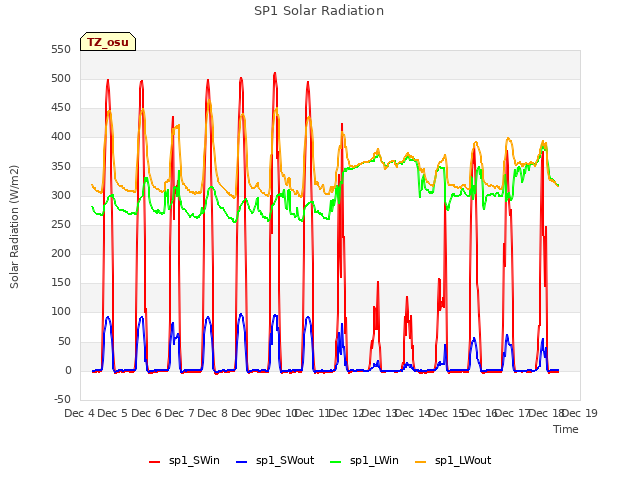This screenshot has height=480, width=640.
Task: Click the orange sp1_LWout legend swatch
Action: point(420,462)
